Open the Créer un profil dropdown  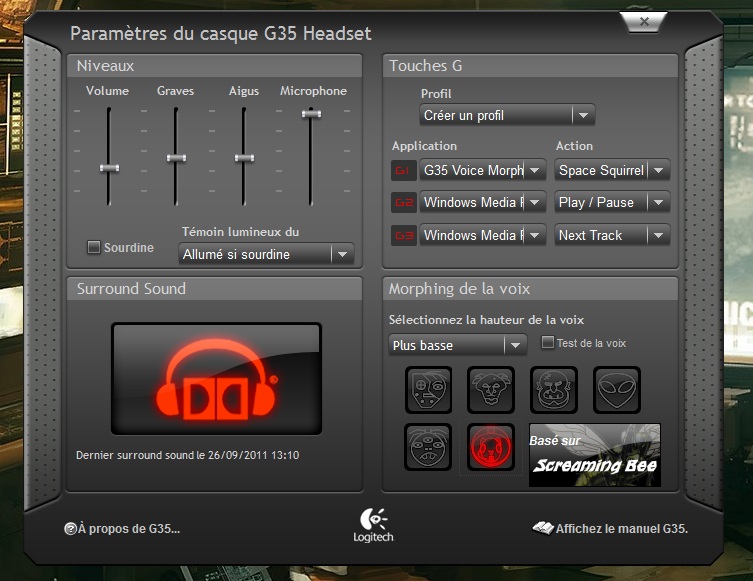coord(507,116)
